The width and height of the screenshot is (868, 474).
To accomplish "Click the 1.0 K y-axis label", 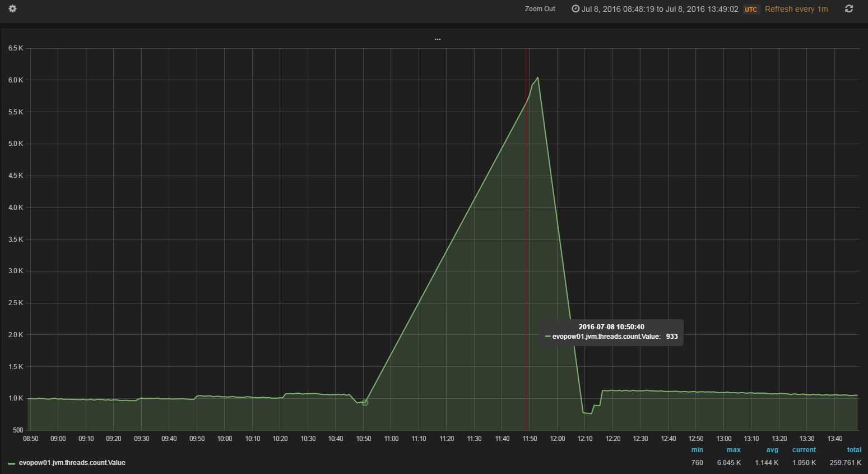I will tap(16, 398).
